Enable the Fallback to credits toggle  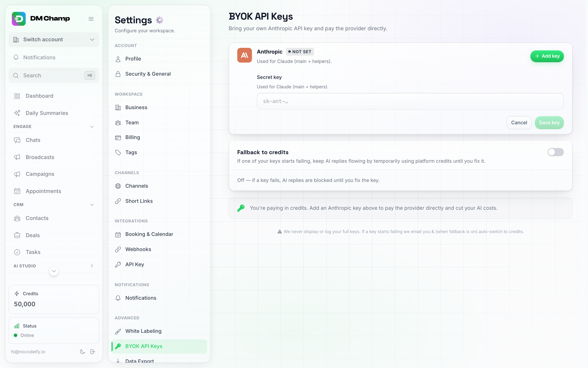[x=556, y=152]
